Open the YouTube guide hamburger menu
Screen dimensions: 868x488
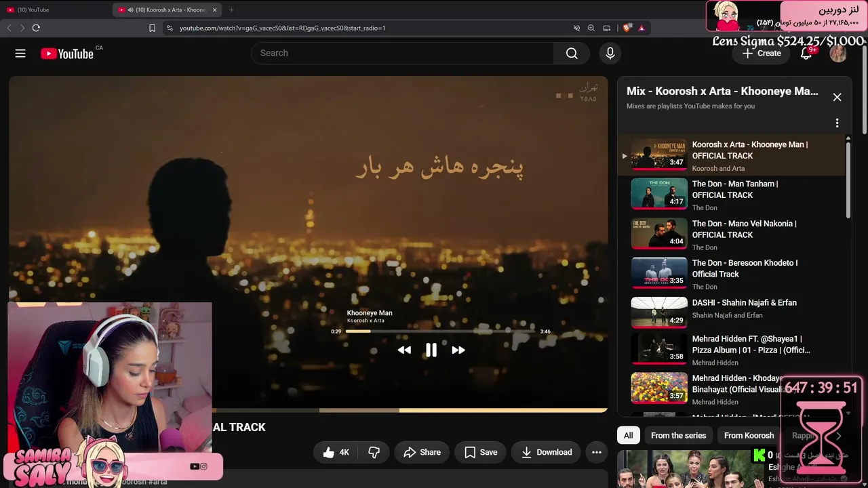(x=20, y=54)
